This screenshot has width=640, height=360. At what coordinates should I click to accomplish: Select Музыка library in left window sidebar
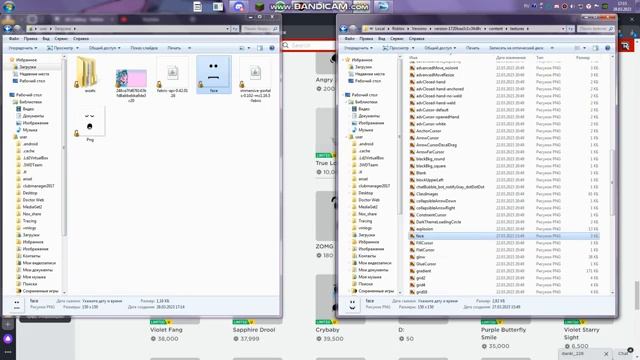click(29, 130)
